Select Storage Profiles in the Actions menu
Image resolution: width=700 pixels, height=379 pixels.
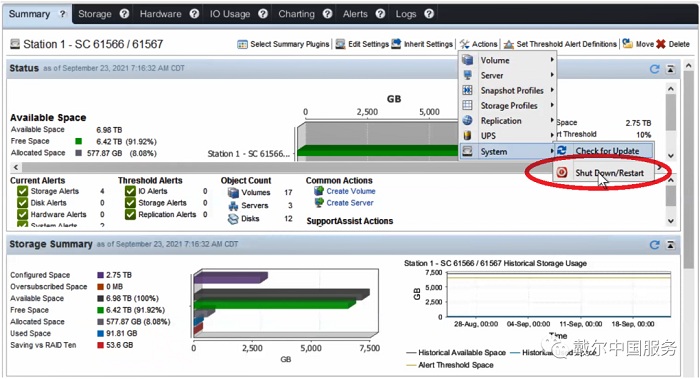508,105
